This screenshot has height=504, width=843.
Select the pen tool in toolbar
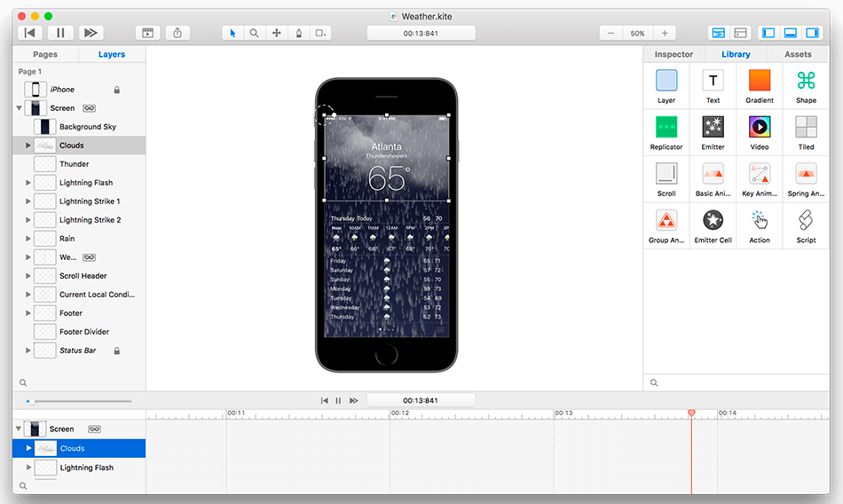point(298,34)
